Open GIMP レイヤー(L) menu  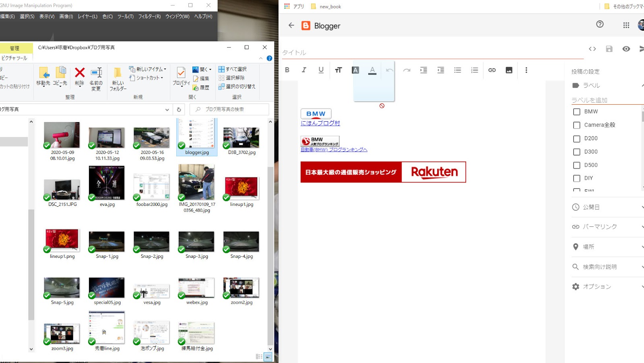point(87,17)
